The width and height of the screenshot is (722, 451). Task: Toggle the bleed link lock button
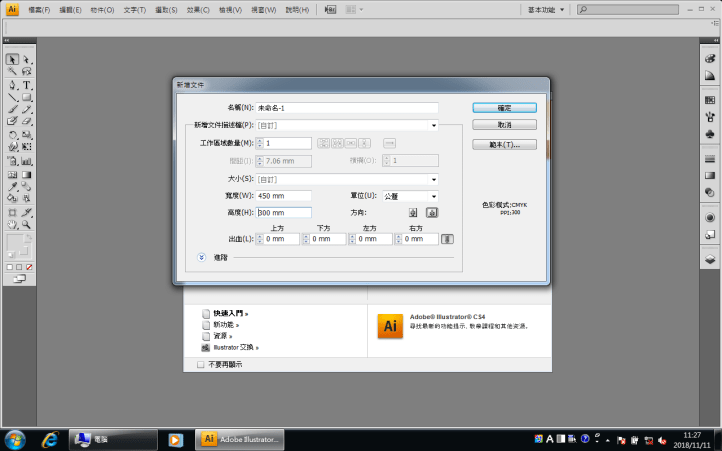(447, 239)
